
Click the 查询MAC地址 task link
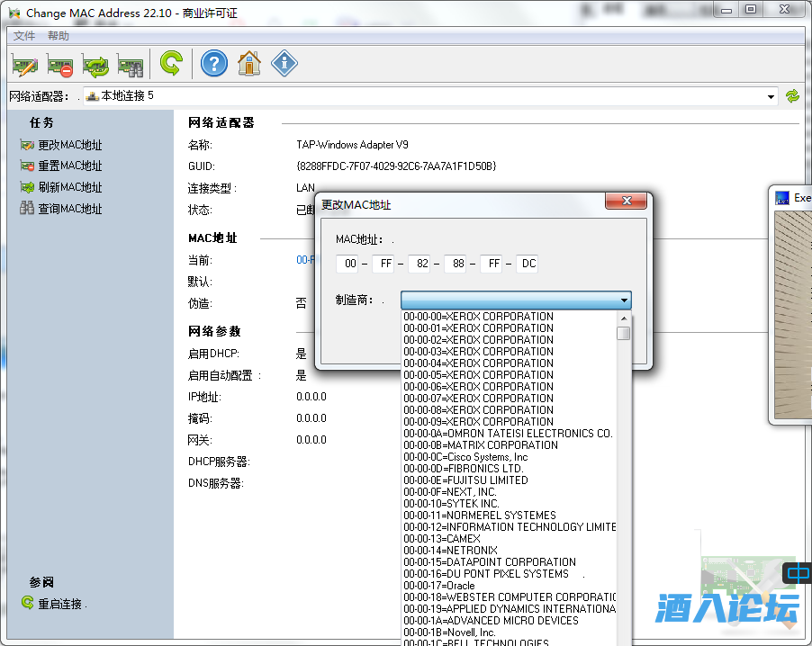(69, 209)
